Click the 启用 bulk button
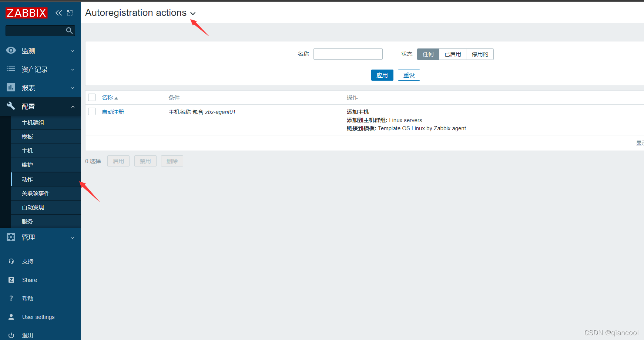The height and width of the screenshot is (340, 644). tap(118, 161)
